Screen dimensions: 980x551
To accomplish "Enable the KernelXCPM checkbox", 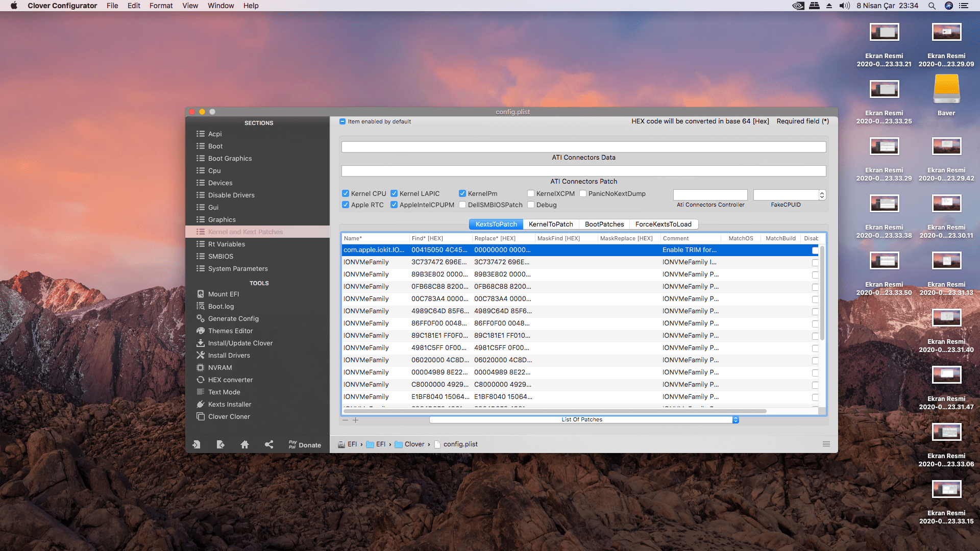I will 531,194.
